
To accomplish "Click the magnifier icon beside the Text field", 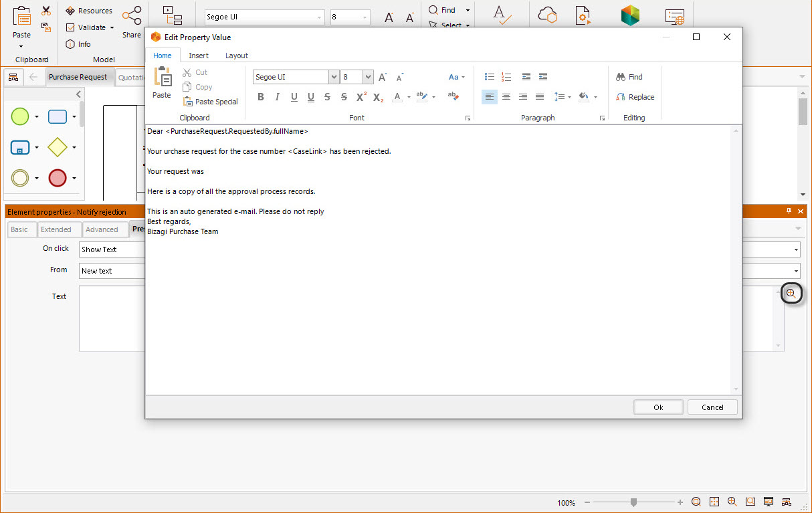I will coord(791,294).
